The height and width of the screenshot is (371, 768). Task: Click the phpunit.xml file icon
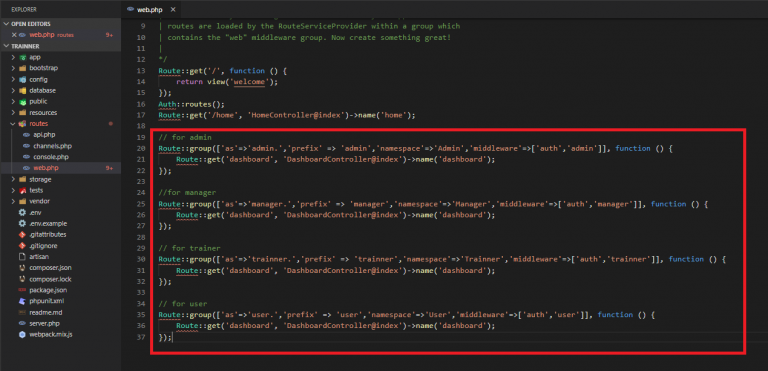point(22,301)
